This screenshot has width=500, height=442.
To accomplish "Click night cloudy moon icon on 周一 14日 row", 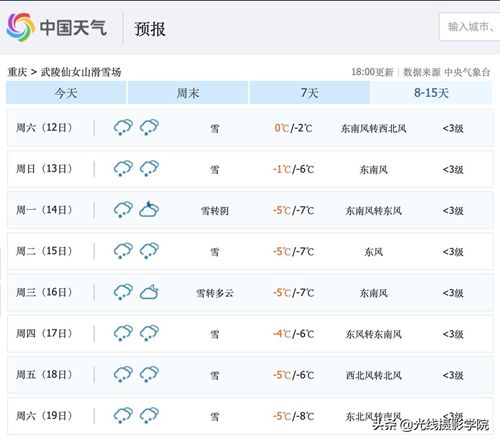I will click(x=149, y=209).
